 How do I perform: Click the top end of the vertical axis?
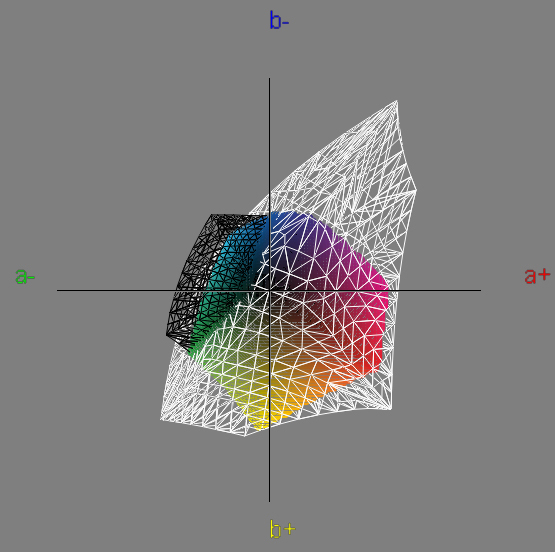pos(269,79)
